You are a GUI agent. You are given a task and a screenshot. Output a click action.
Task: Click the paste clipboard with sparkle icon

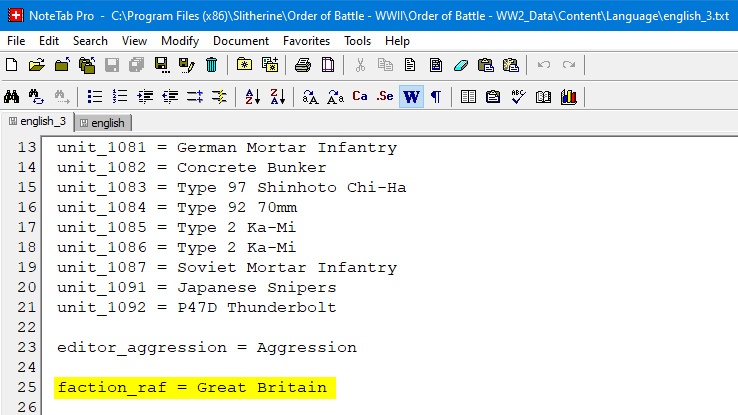tap(511, 65)
